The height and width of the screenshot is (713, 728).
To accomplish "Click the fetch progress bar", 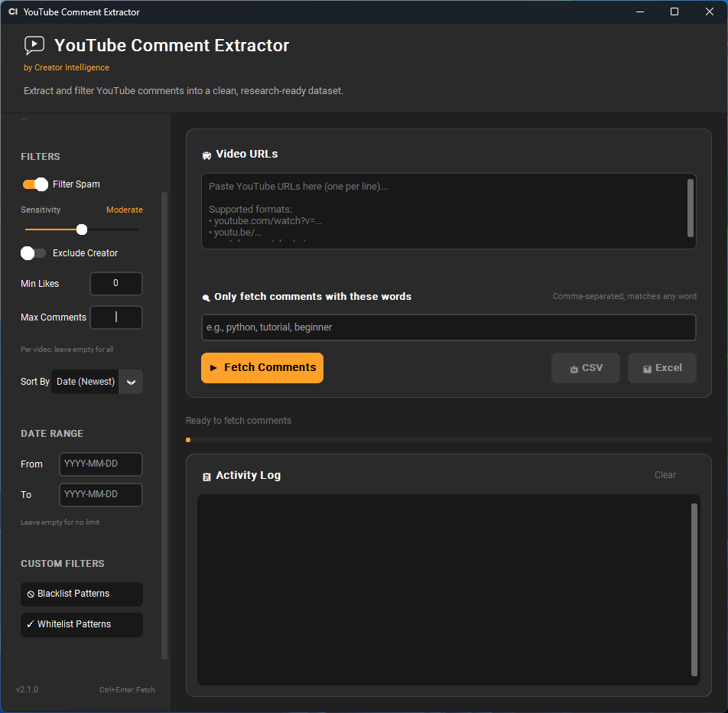I will pos(448,440).
